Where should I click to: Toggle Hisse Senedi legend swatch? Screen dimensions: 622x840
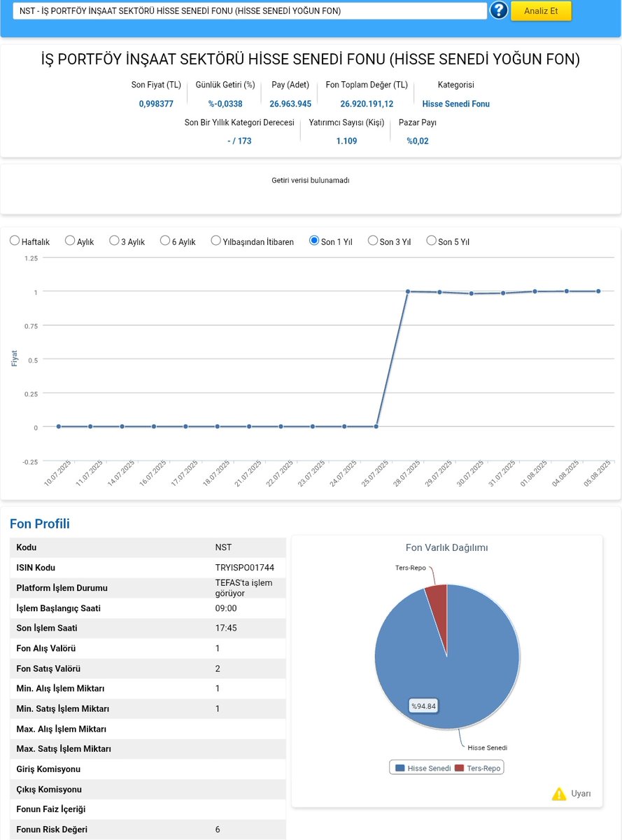(x=400, y=768)
